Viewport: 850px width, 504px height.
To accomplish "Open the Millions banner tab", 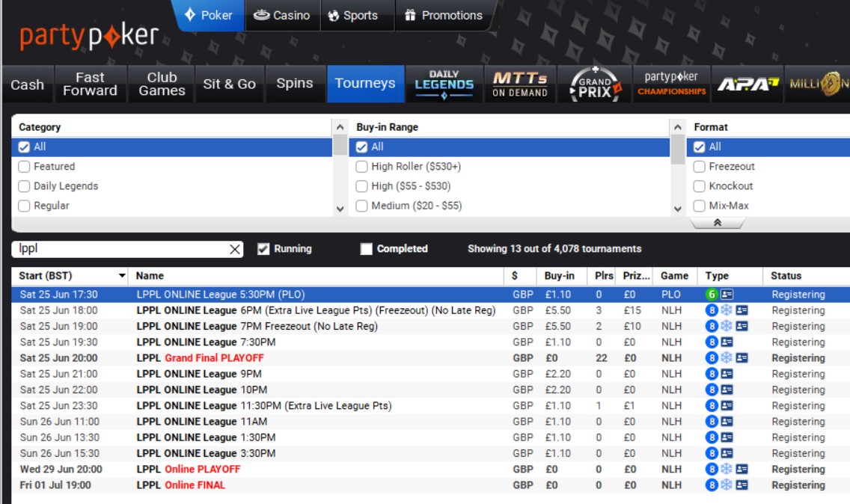I will tap(818, 84).
